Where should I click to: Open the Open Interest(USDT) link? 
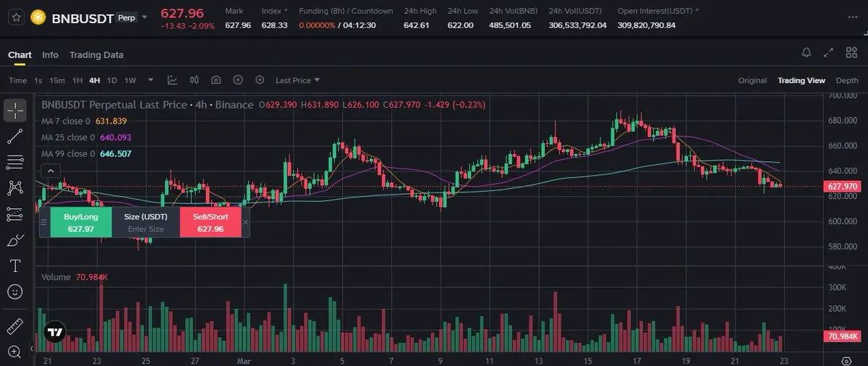[658, 11]
